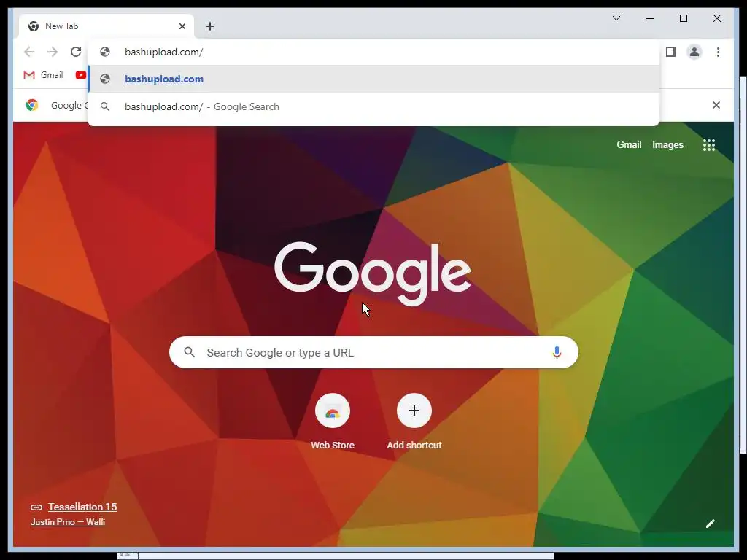Open the YouTube bookmark icon
This screenshot has height=560, width=747.
80,75
